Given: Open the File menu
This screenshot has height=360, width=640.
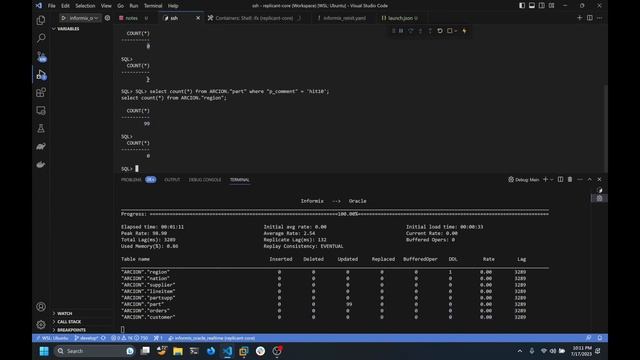Looking at the screenshot, I should click(x=51, y=6).
